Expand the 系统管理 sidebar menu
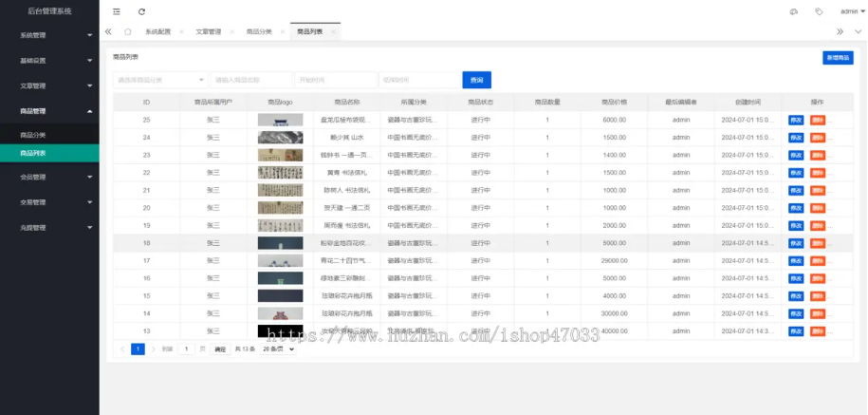868x415 pixels. pyautogui.click(x=49, y=35)
